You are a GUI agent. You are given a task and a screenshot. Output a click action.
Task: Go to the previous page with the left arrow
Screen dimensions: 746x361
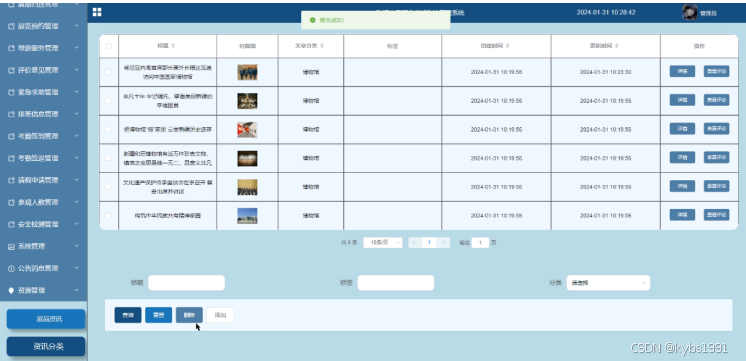414,243
